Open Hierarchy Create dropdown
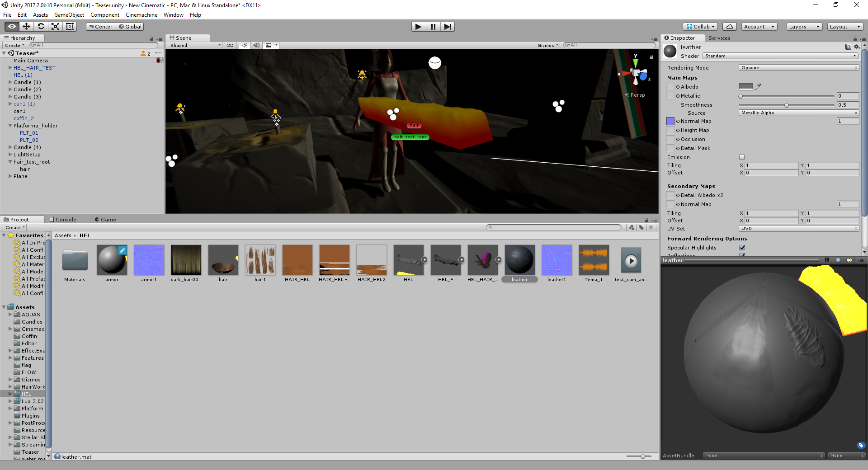Viewport: 868px width, 470px height. click(x=14, y=45)
